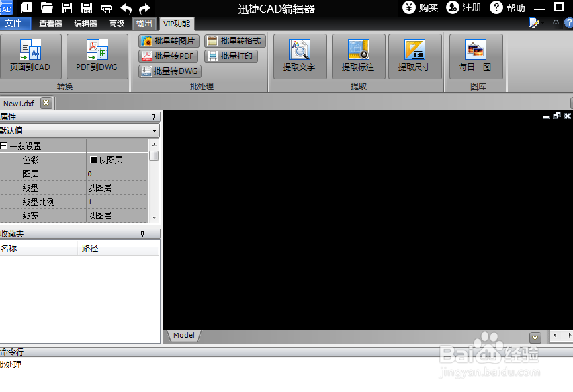Switch to the 输出 tab

tap(144, 24)
